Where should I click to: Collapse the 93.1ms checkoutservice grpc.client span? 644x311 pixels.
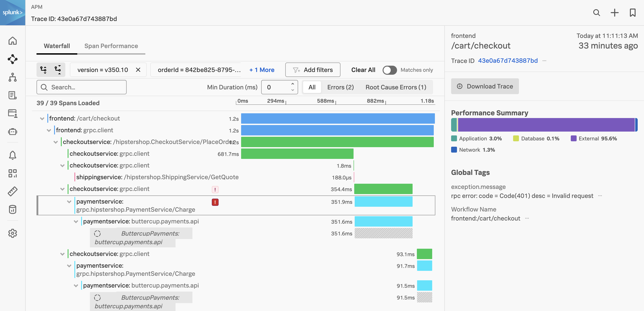pos(62,254)
